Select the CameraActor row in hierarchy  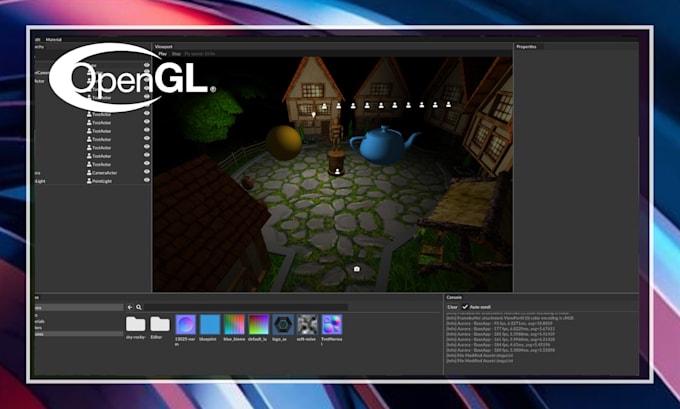[x=93, y=173]
